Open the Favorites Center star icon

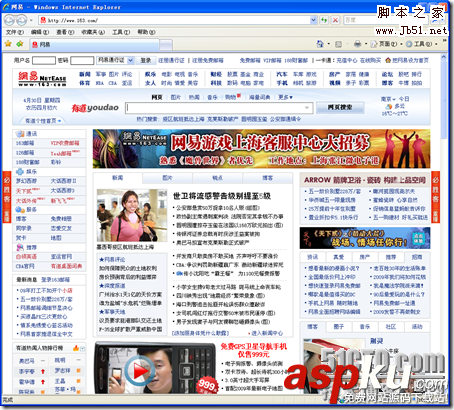pyautogui.click(x=8, y=44)
